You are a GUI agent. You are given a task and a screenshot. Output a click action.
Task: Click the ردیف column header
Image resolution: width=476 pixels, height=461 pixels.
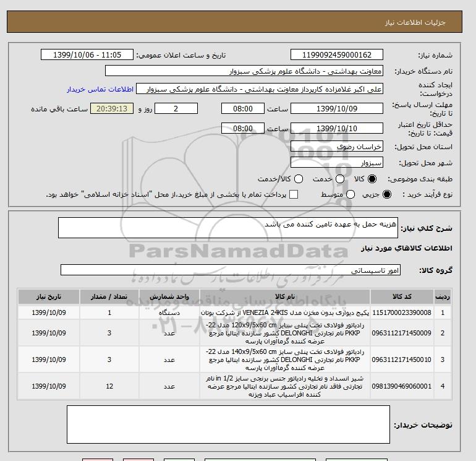[443, 296]
